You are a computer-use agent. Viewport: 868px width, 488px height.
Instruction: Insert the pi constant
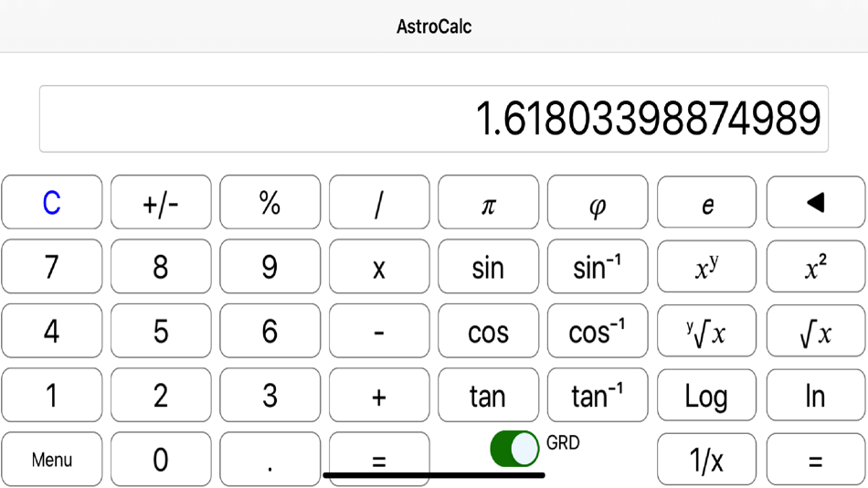click(488, 202)
